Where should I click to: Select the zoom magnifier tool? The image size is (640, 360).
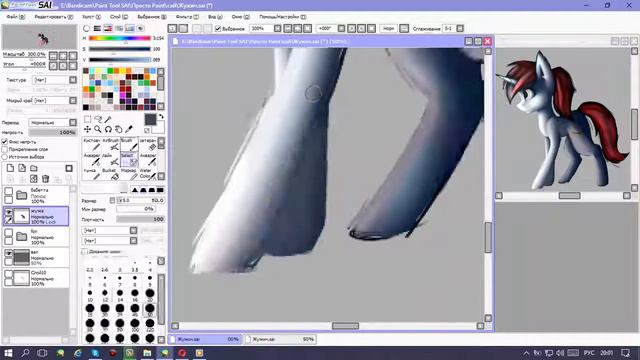(98, 129)
